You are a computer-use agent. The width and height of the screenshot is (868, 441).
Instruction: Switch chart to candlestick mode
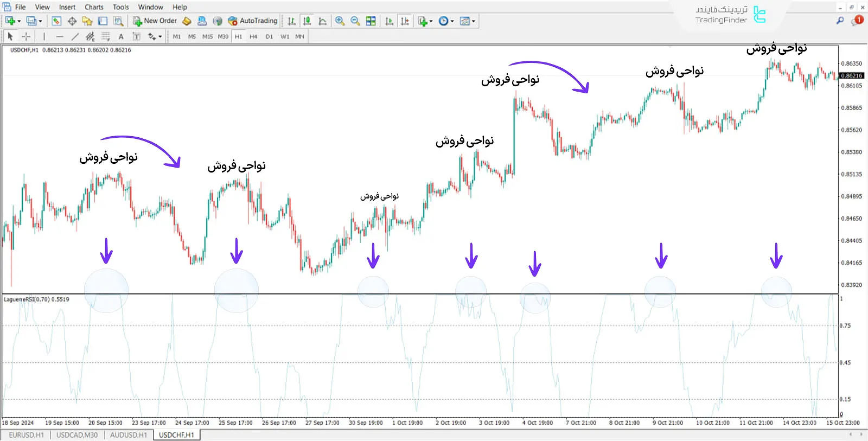pyautogui.click(x=307, y=21)
